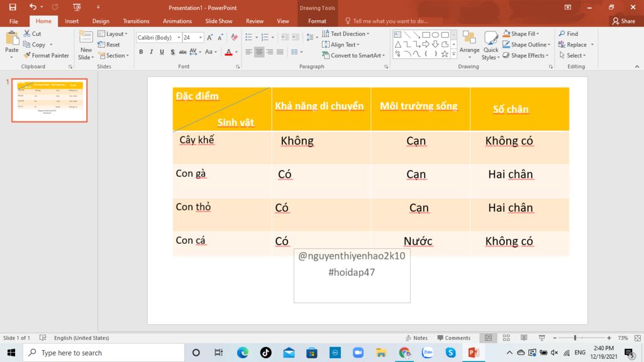
Task: Click the Share button
Action: click(623, 21)
